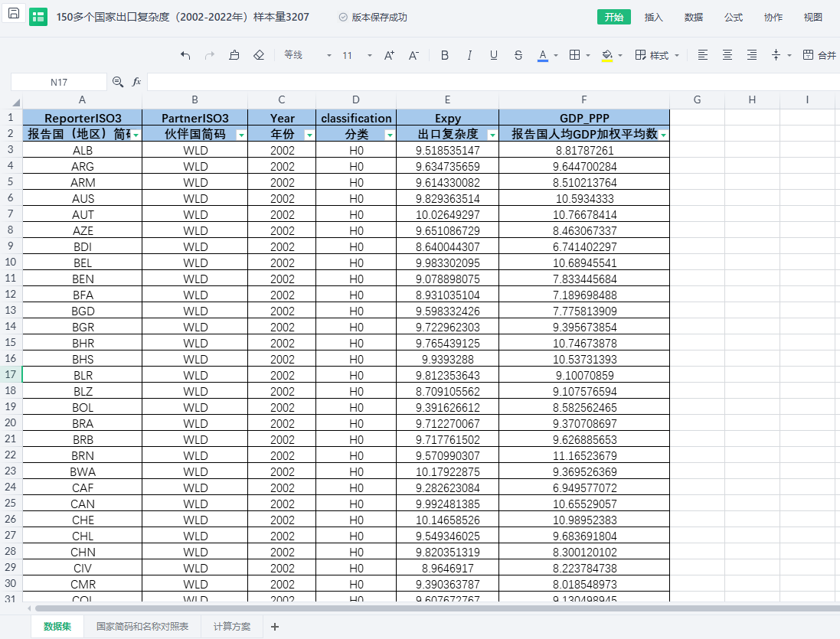
Task: Click the redo arrow icon
Action: coord(210,55)
